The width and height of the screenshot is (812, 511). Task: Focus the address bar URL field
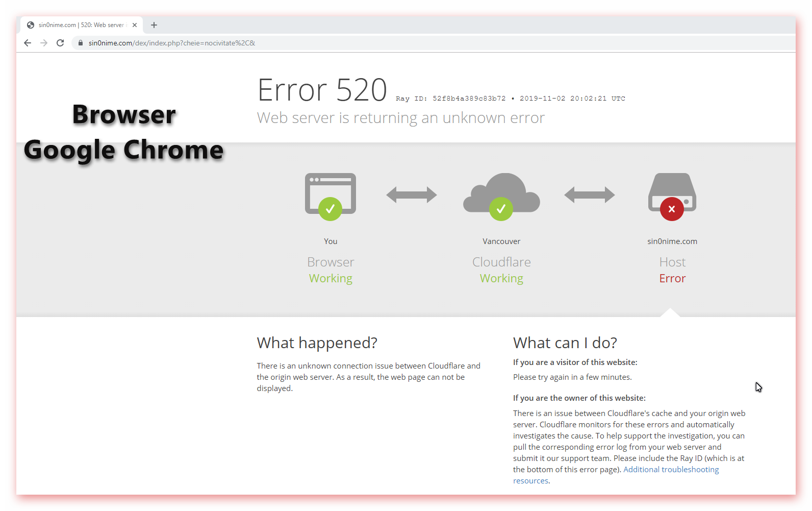tap(434, 43)
